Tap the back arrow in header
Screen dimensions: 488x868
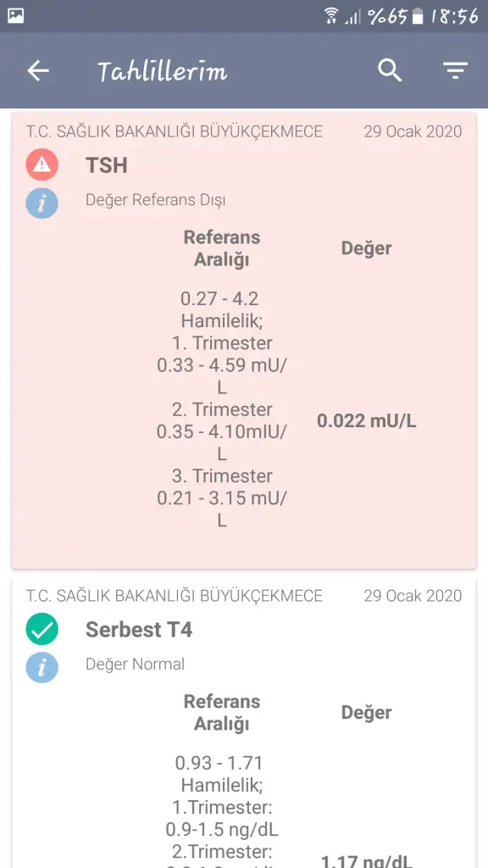38,71
